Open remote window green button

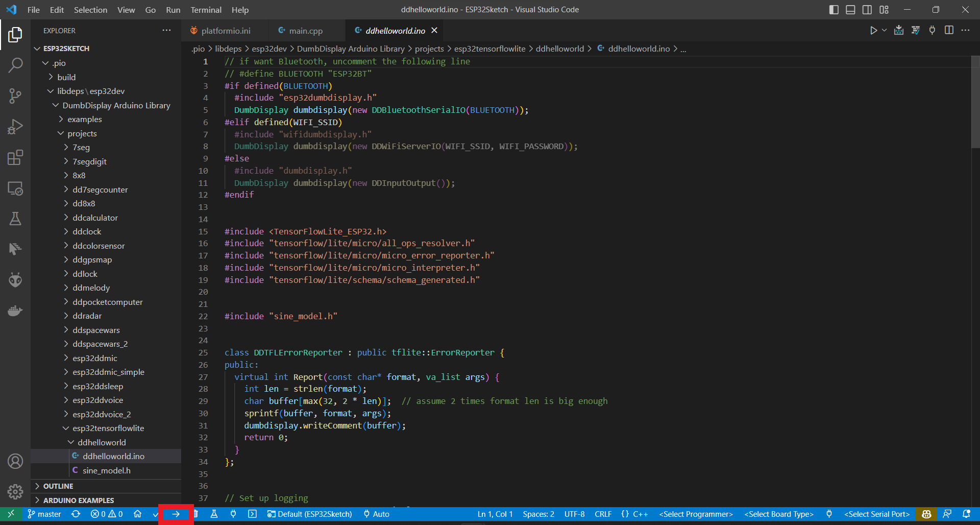[11, 514]
